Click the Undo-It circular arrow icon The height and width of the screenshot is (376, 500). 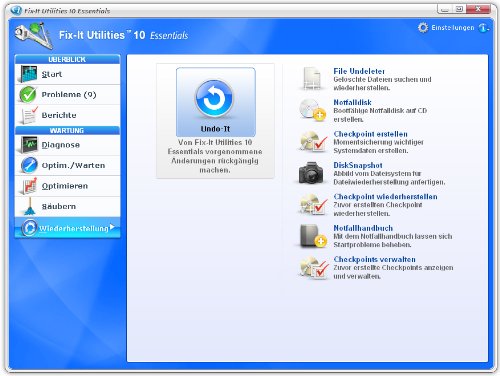214,99
